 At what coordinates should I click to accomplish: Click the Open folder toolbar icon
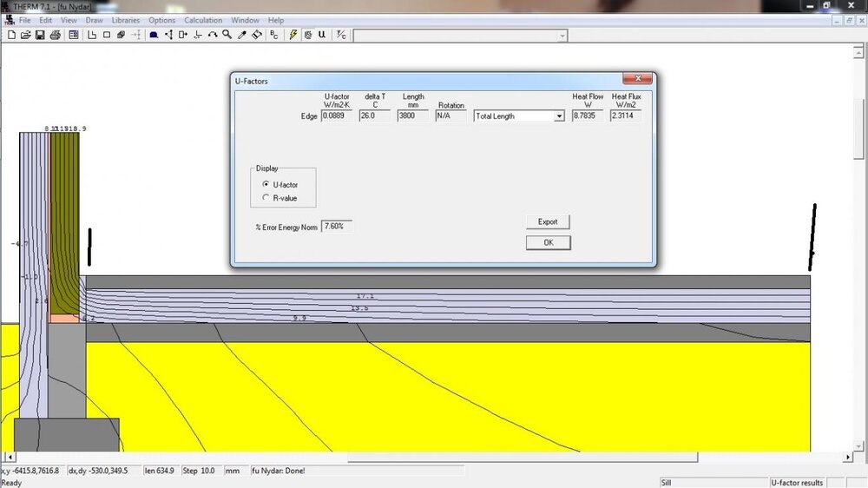click(x=25, y=36)
